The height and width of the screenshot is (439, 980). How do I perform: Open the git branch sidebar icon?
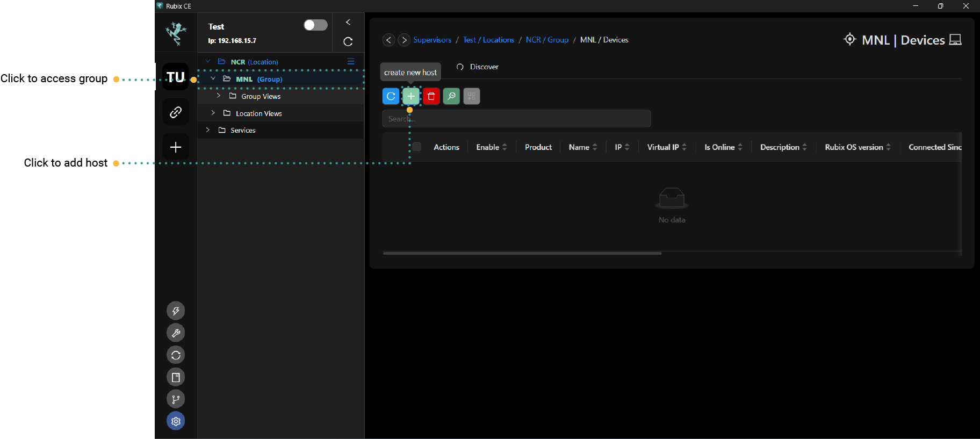176,399
